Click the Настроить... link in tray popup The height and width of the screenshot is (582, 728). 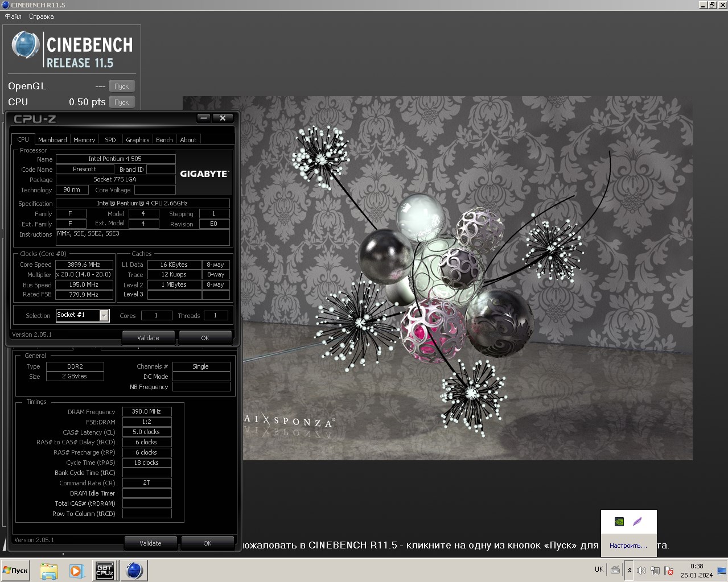point(628,546)
